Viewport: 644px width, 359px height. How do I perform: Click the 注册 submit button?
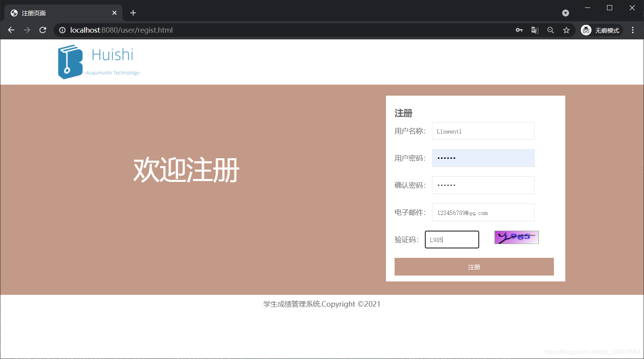[474, 266]
